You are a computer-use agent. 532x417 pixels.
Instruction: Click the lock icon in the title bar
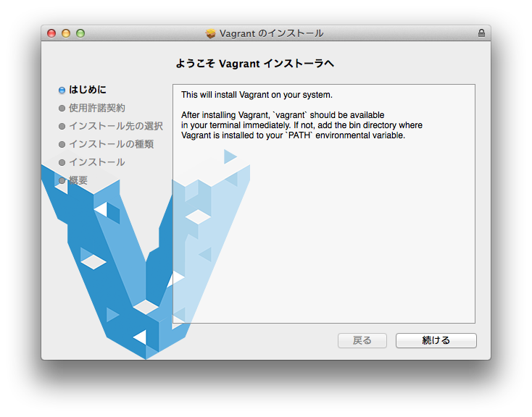pos(481,33)
